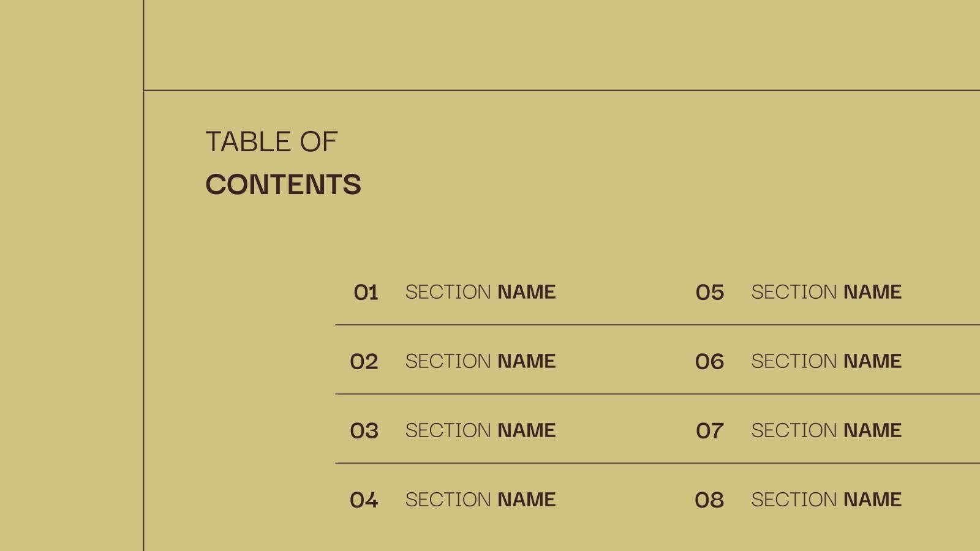Select the number 02 label
The width and height of the screenshot is (980, 551).
(364, 362)
